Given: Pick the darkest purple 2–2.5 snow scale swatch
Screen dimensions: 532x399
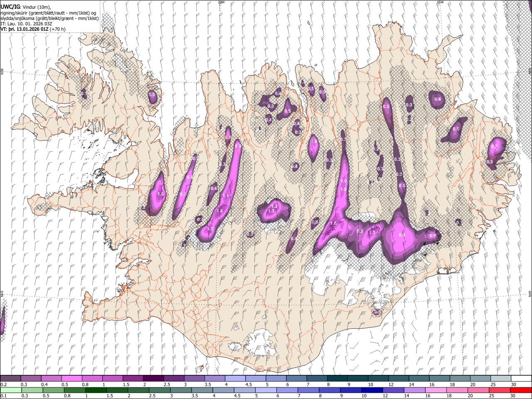Looking at the screenshot, I should [153, 379].
